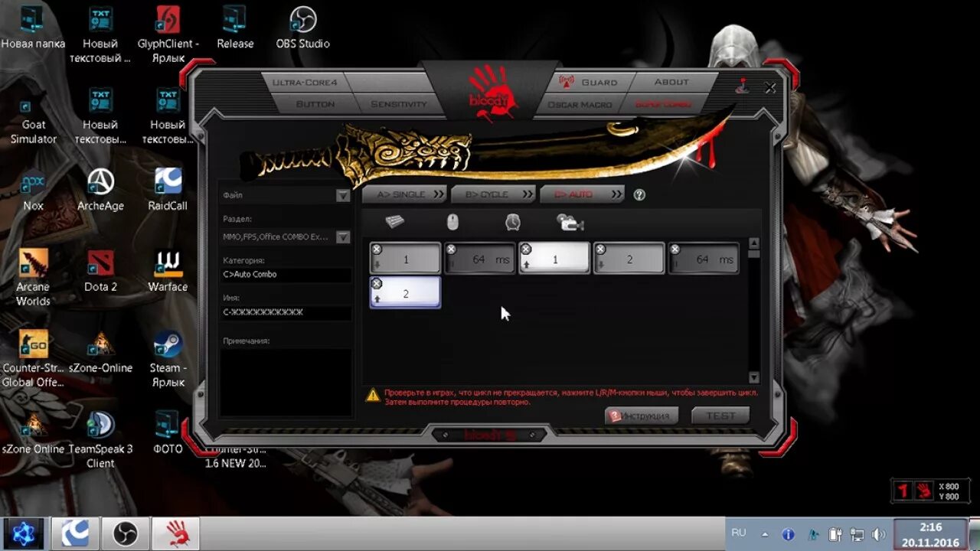Click the Имя name field
Viewport: 980px width, 551px height.
(x=286, y=312)
